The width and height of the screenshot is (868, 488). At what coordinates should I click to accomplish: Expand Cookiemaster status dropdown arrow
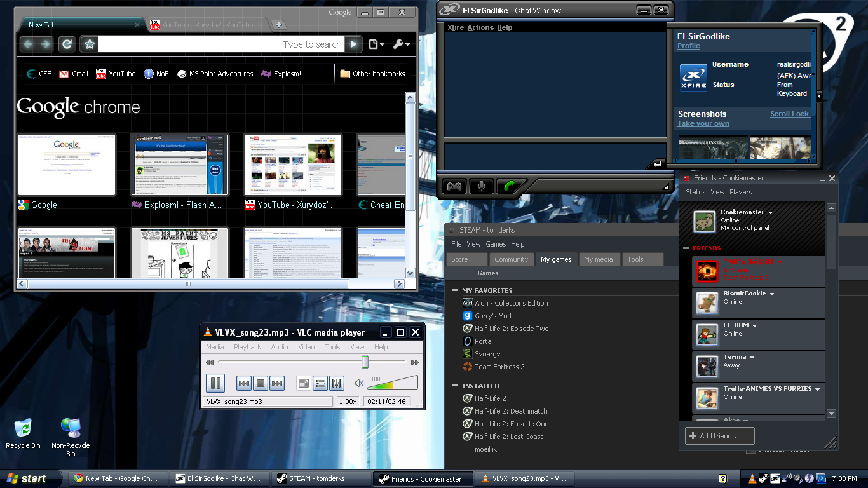pyautogui.click(x=771, y=212)
